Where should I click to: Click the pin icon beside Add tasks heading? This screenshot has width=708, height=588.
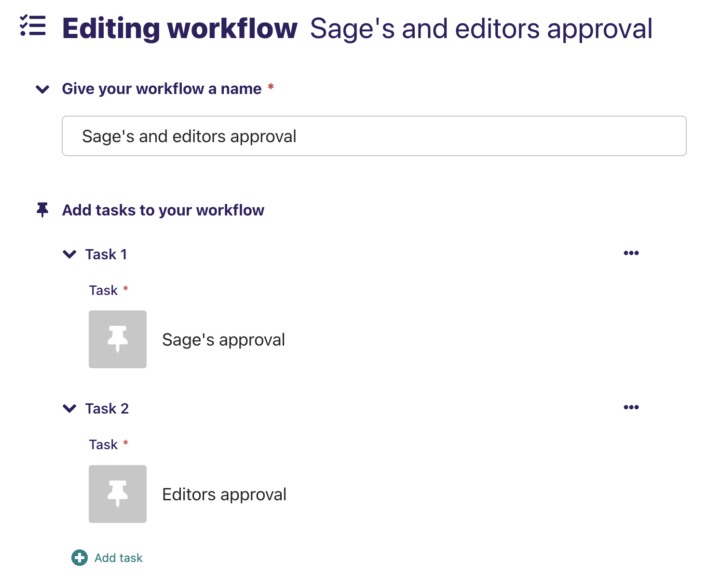(x=42, y=210)
